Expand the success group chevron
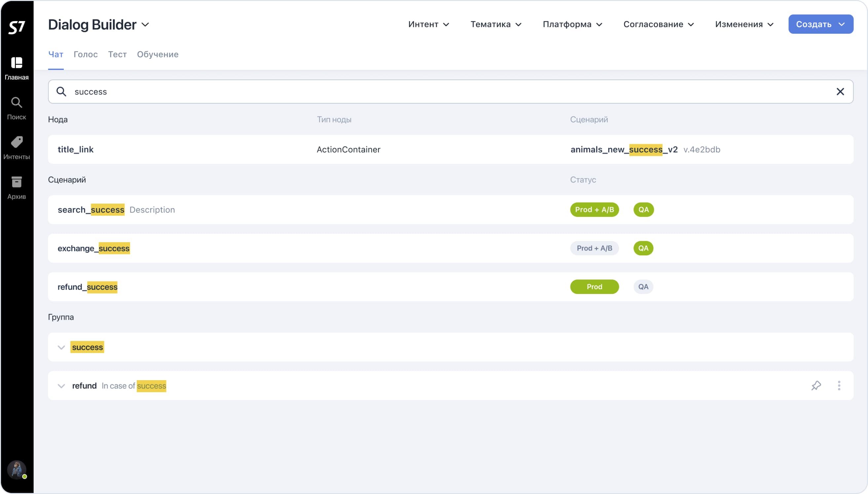This screenshot has height=494, width=868. click(x=61, y=347)
